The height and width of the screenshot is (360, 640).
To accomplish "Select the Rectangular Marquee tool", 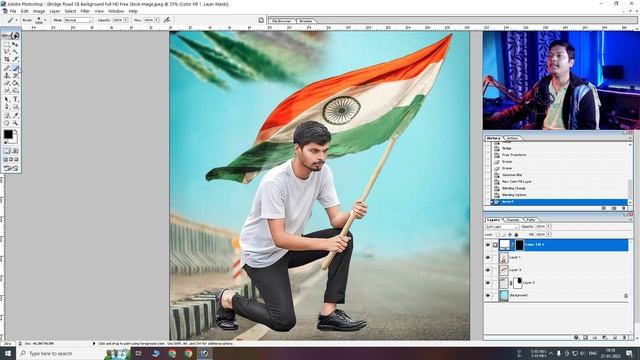I will coord(7,44).
